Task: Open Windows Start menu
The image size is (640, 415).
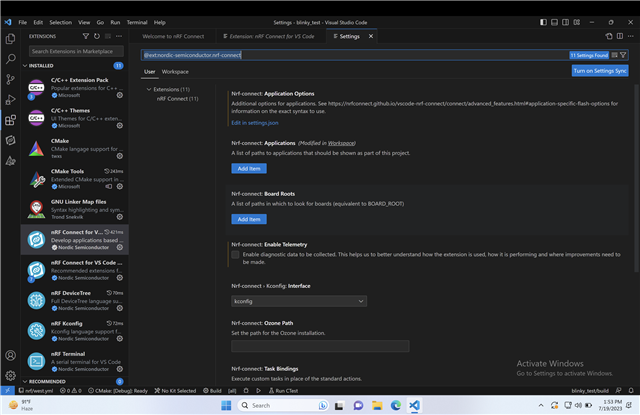Action: click(226, 405)
